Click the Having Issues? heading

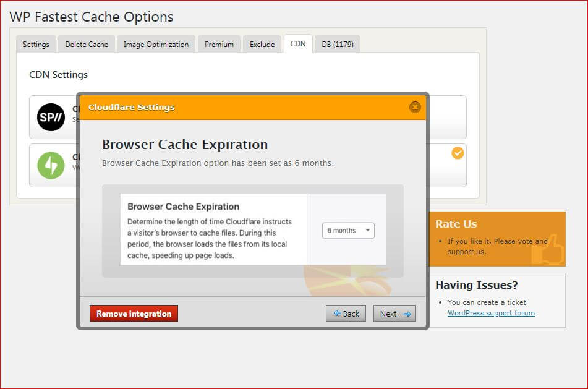pyautogui.click(x=477, y=285)
